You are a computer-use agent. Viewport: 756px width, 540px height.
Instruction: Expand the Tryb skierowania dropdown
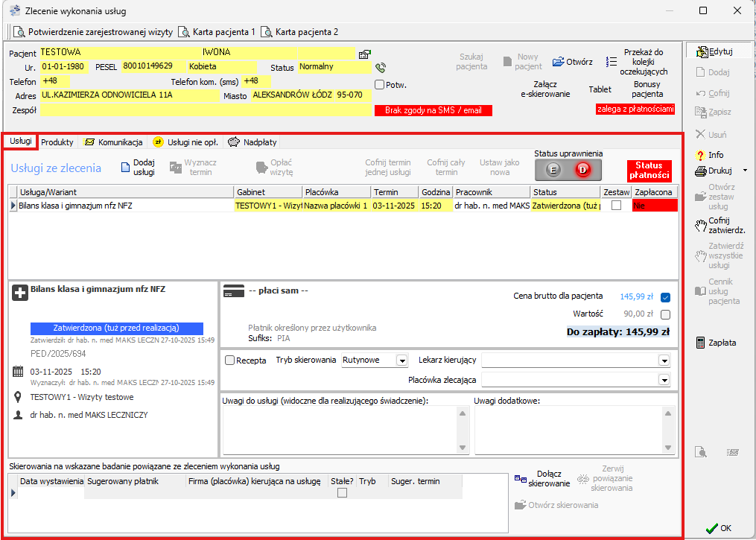[402, 360]
